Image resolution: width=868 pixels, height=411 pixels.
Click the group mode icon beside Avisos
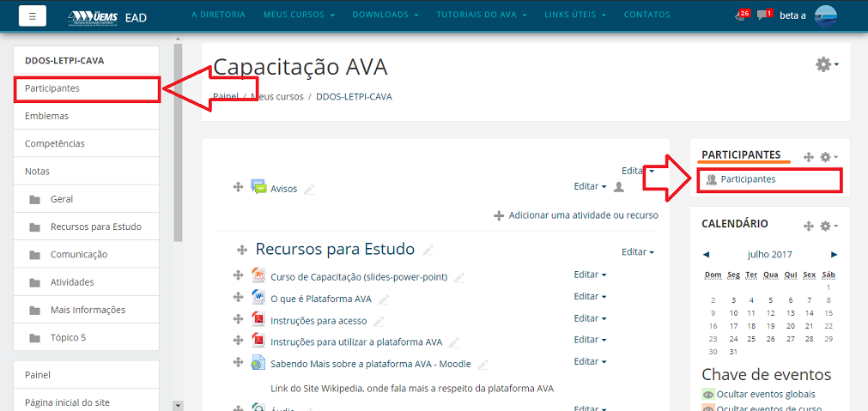click(x=619, y=187)
